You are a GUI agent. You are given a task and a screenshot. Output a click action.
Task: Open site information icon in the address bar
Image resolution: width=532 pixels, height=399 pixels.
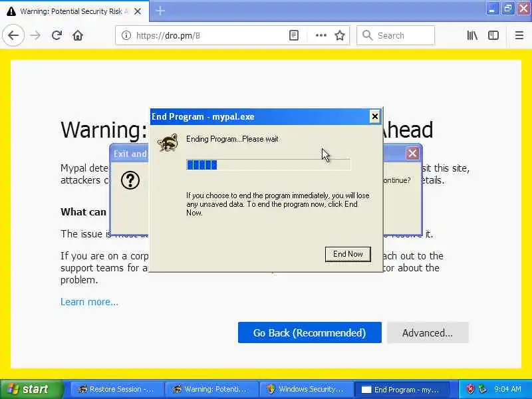(126, 35)
